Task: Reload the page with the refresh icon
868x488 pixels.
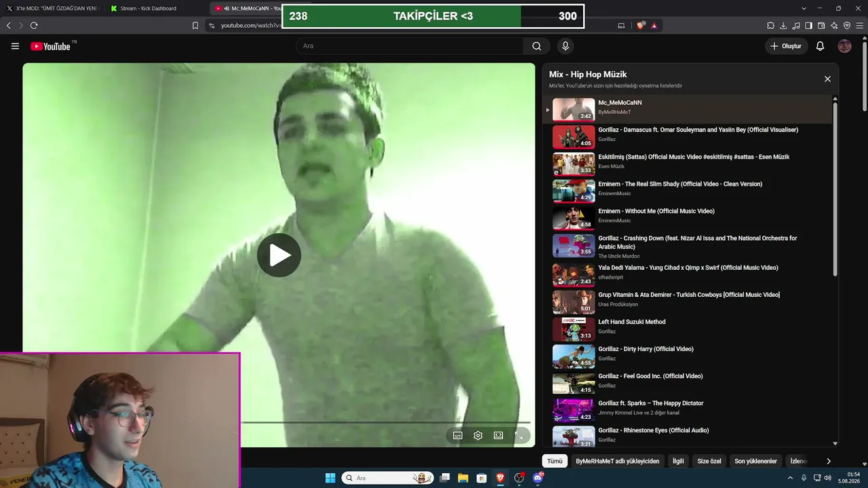Action: (x=34, y=26)
